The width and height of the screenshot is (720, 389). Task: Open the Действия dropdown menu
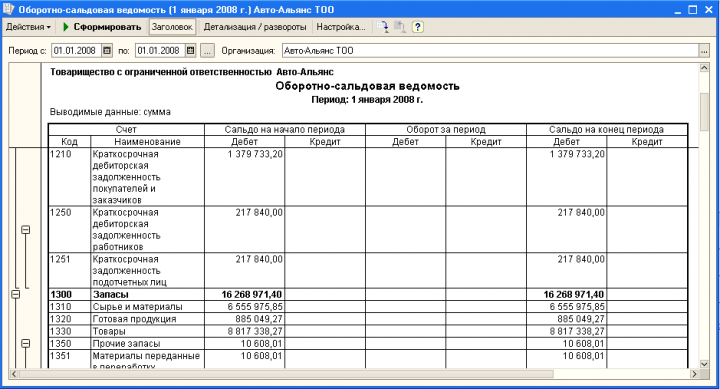pyautogui.click(x=28, y=27)
